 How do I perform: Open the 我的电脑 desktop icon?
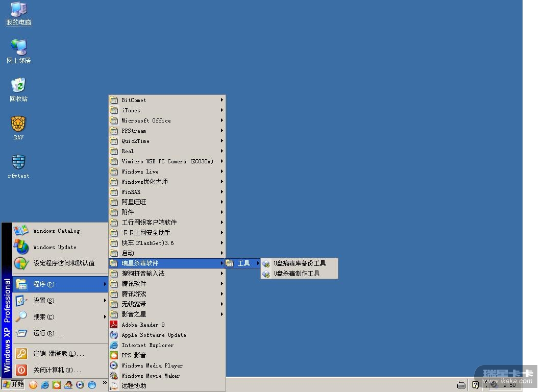[x=19, y=14]
